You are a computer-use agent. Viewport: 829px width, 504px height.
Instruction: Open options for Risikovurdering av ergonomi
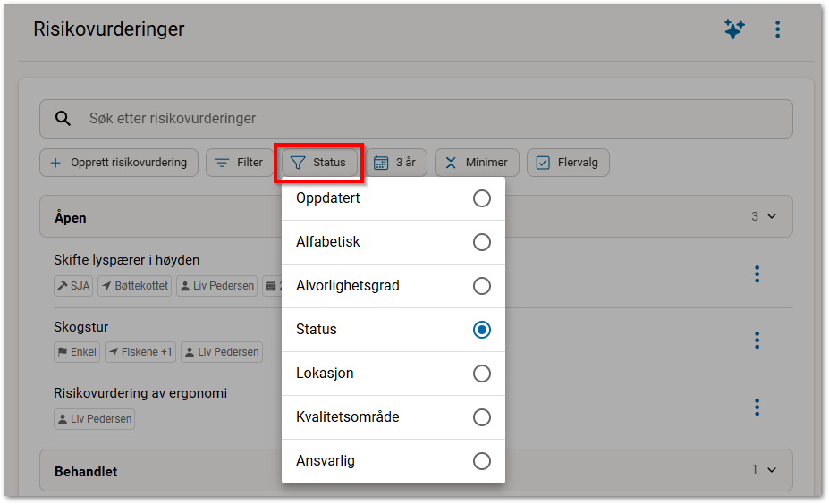coord(757,407)
